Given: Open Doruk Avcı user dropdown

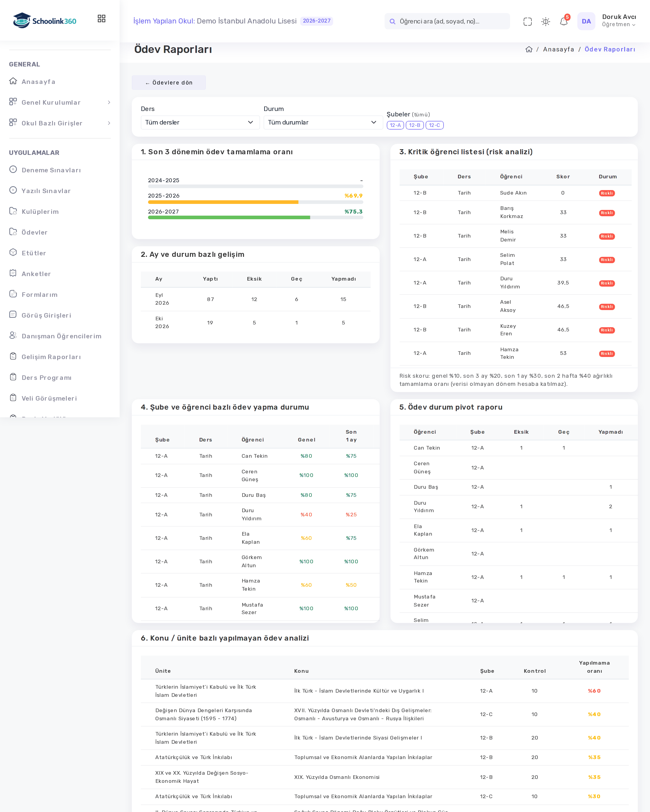Looking at the screenshot, I should [x=619, y=21].
